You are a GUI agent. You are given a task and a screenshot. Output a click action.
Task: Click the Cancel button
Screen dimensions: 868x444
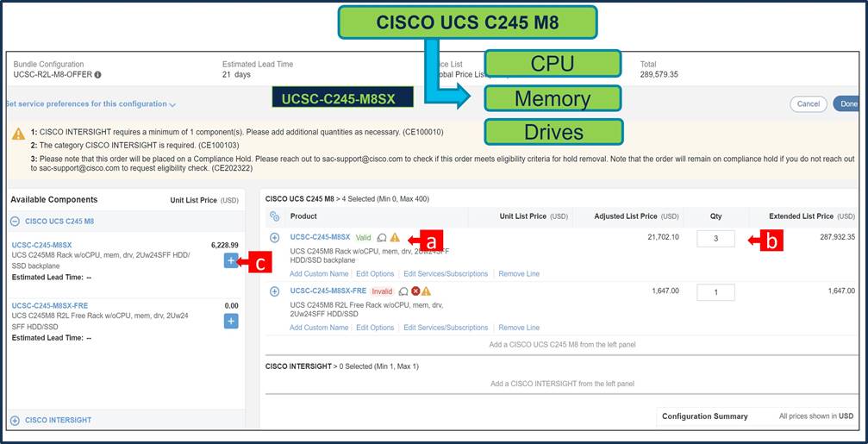coord(809,104)
